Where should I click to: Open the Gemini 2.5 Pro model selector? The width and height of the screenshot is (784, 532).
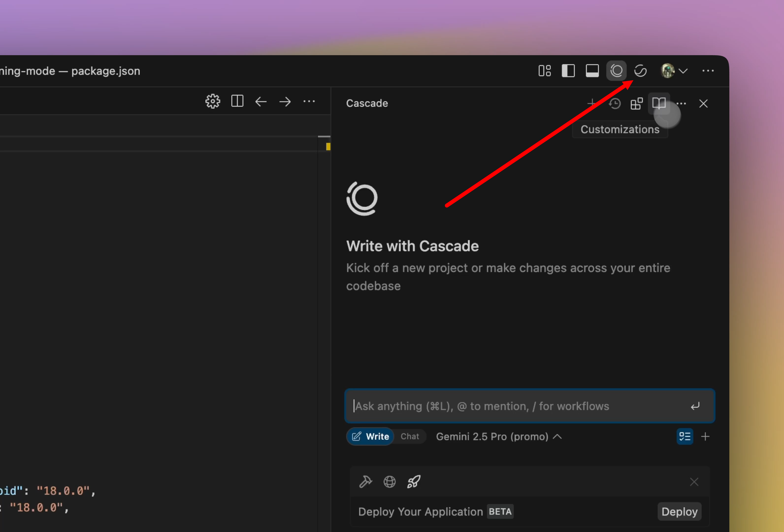click(x=499, y=436)
